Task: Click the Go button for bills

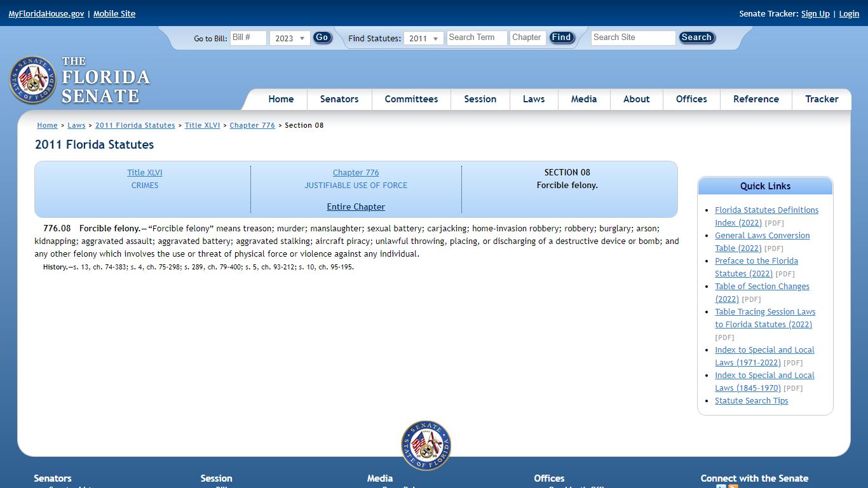Action: click(x=322, y=37)
